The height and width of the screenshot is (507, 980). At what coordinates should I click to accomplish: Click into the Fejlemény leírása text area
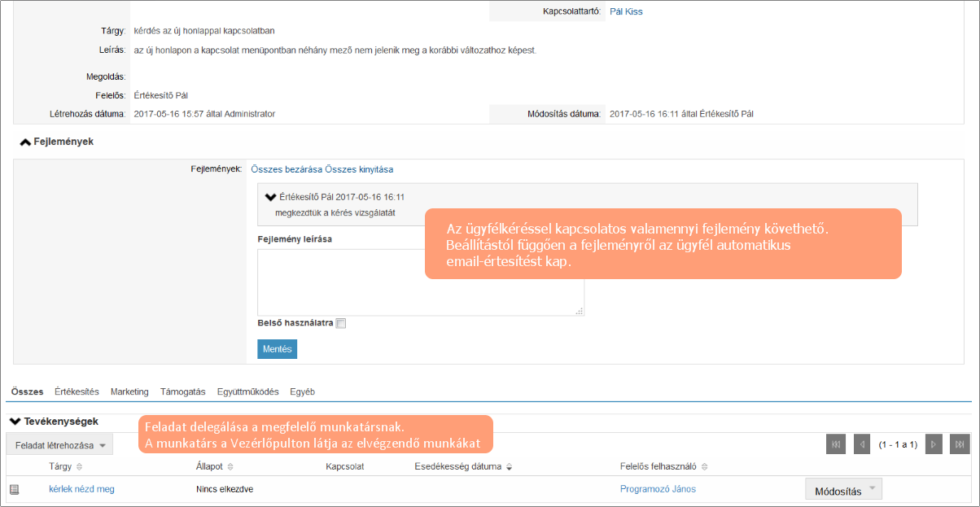coord(420,282)
